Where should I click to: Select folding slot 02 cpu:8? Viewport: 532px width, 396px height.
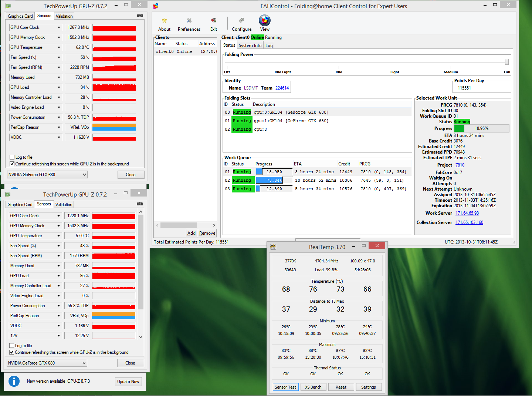(317, 129)
